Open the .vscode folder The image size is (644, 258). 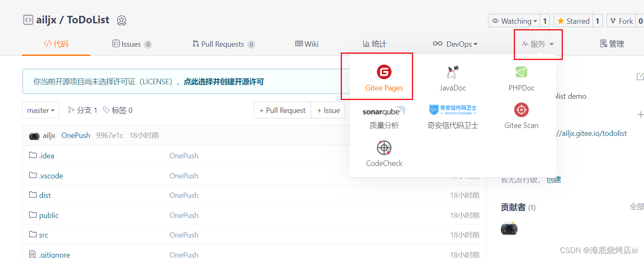point(51,176)
